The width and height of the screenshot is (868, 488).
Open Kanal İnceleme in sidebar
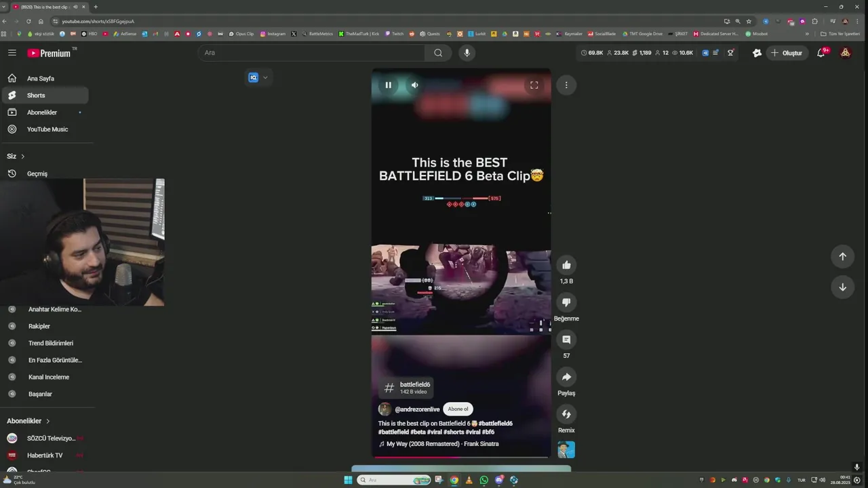tap(49, 377)
